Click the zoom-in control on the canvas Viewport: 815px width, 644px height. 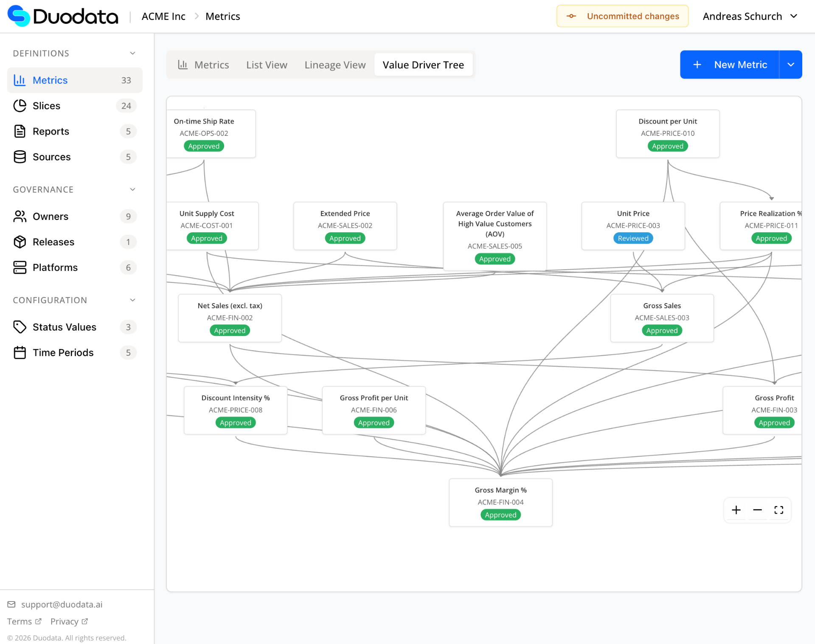tap(736, 510)
